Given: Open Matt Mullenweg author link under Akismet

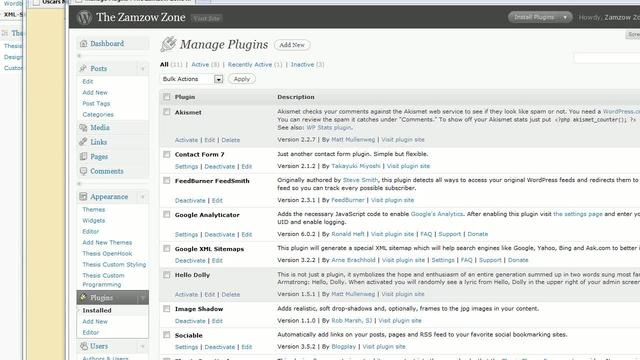Looking at the screenshot, I should click(353, 140).
